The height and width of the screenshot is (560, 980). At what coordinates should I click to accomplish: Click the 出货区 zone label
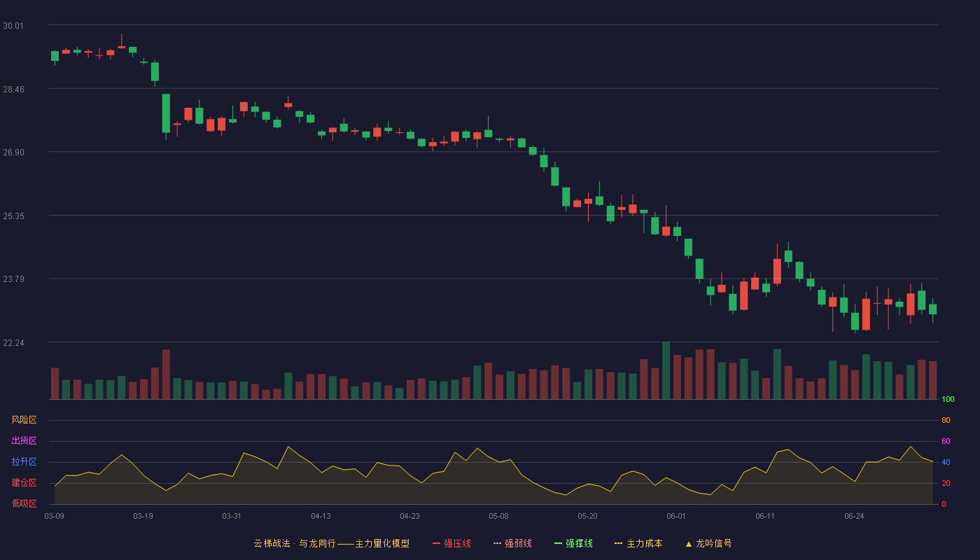(24, 441)
